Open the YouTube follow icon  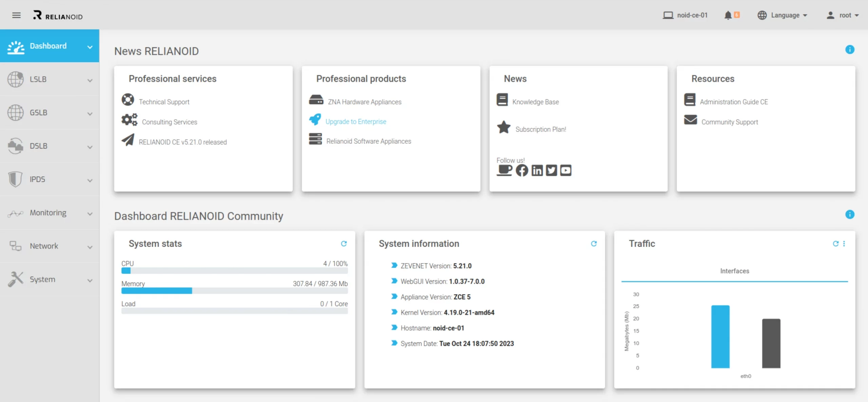click(566, 170)
